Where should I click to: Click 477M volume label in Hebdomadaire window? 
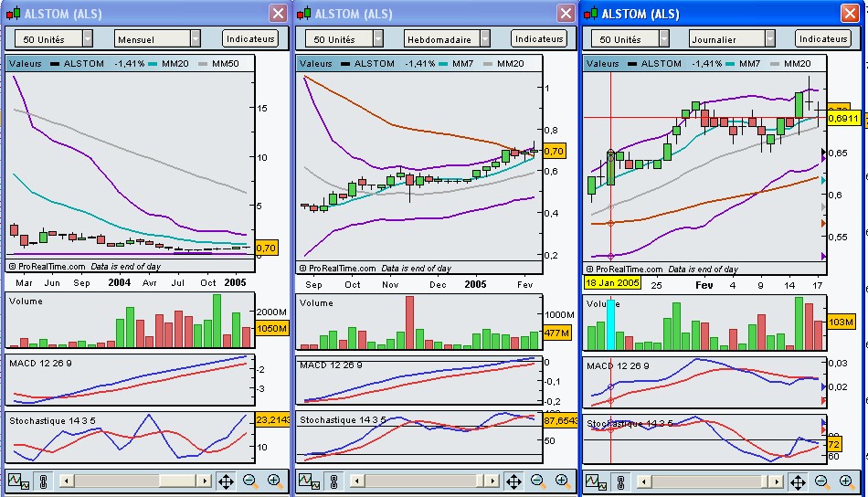(x=557, y=333)
